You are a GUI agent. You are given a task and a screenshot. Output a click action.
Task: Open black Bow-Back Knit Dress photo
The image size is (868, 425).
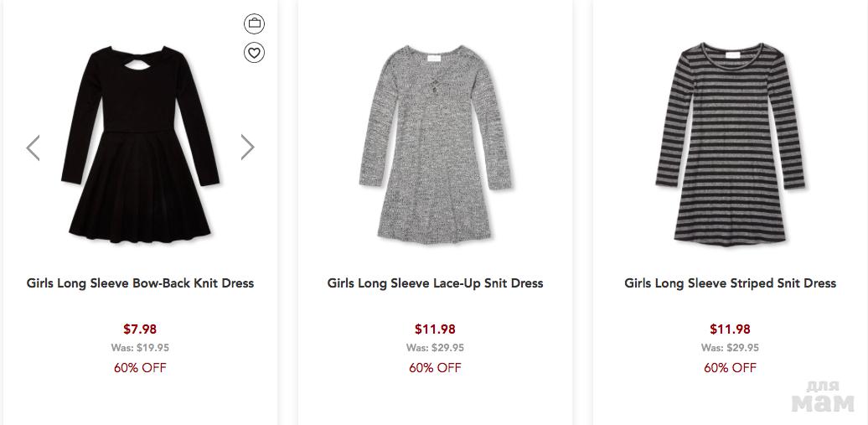(x=140, y=144)
